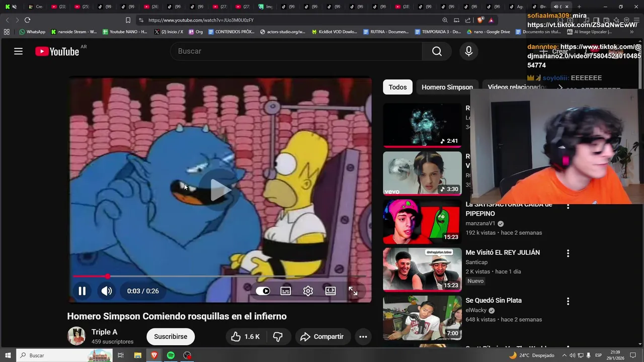Screen dimensions: 644x362
Task: Open the browser zoom magnifier icon in address bar
Action: click(x=445, y=20)
